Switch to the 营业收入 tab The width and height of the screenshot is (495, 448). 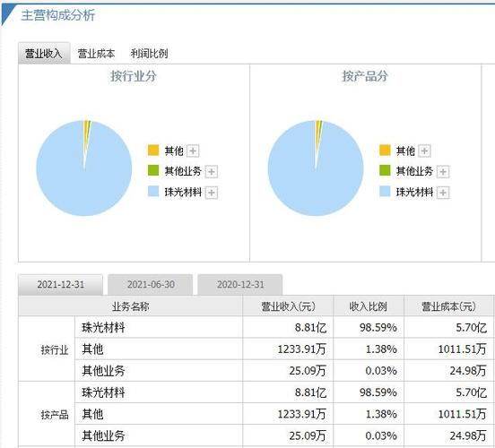44,54
